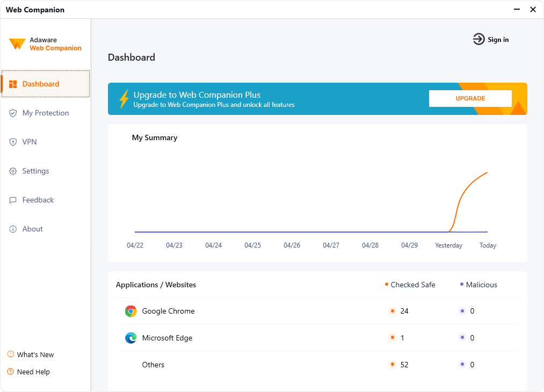544x392 pixels.
Task: Click the Sign in arrow icon
Action: point(478,39)
